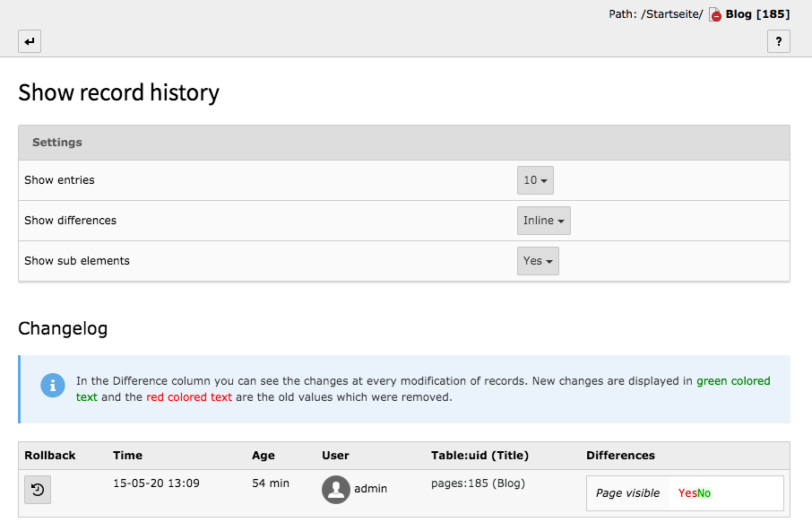Click the admin user avatar icon
Image resolution: width=812 pixels, height=531 pixels.
tap(336, 490)
